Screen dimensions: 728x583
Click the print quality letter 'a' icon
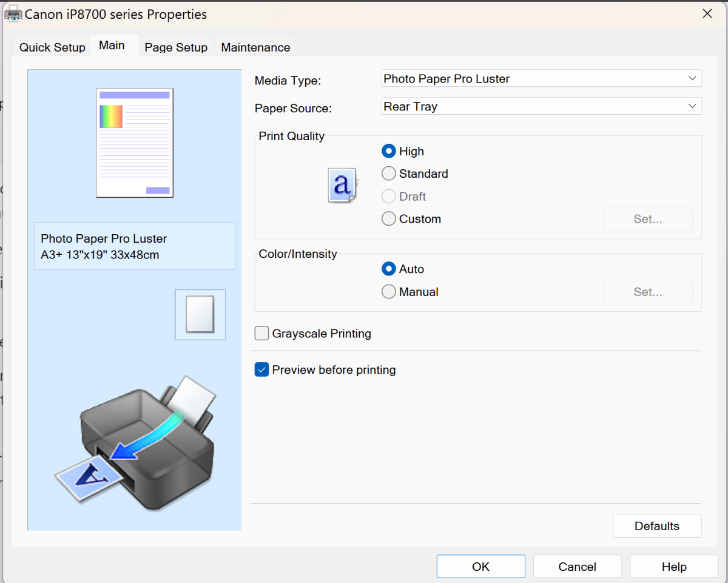click(343, 185)
